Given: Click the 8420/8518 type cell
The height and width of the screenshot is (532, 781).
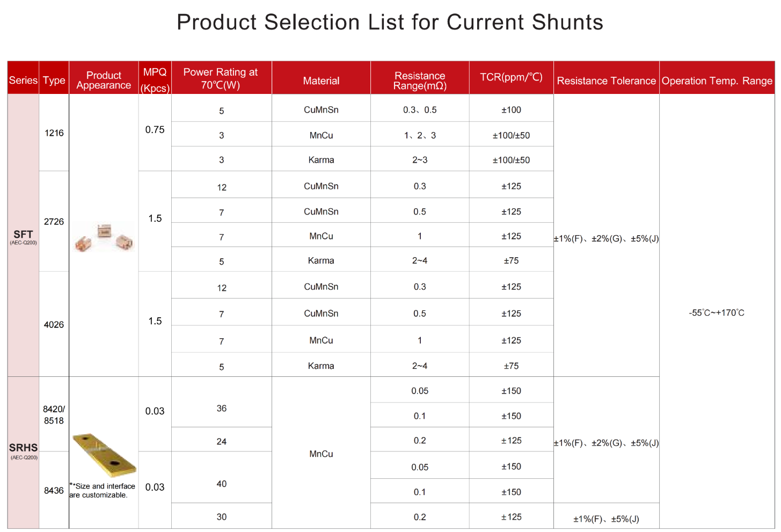Looking at the screenshot, I should tap(54, 414).
